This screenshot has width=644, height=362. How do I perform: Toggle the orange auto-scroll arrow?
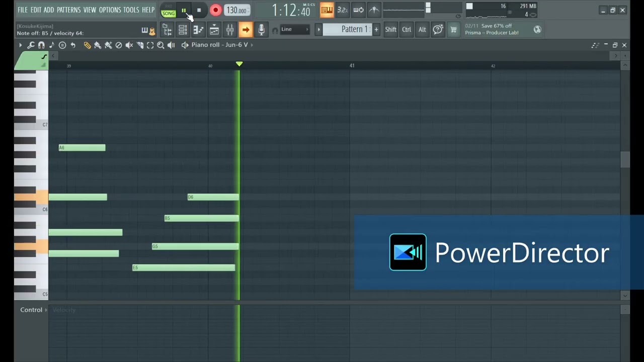pos(246,30)
